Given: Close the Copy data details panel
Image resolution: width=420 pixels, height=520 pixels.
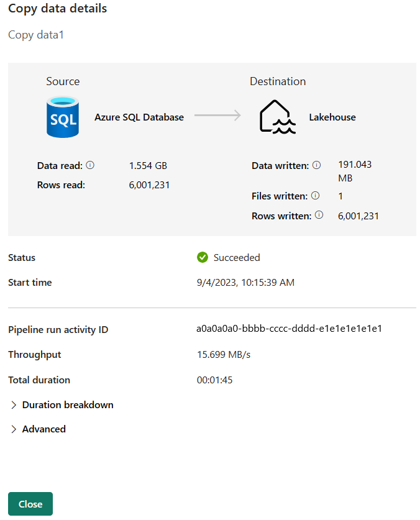Looking at the screenshot, I should 30,504.
